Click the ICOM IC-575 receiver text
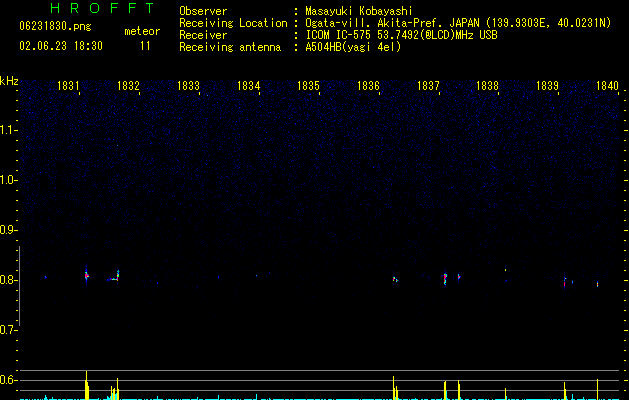This screenshot has height=400, width=629. [401, 35]
